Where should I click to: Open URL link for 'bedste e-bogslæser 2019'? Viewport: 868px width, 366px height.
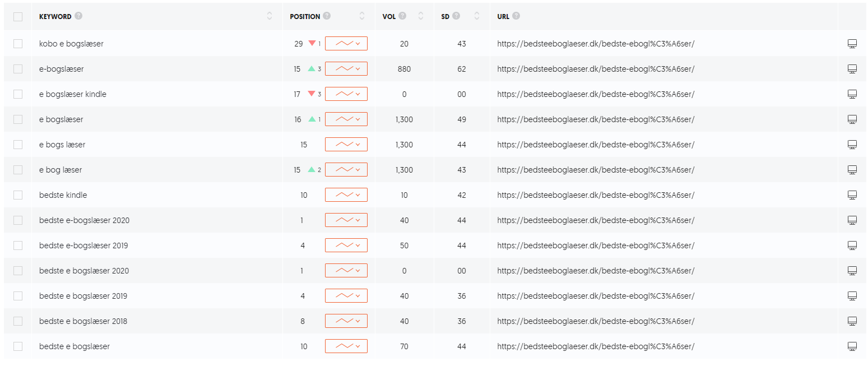click(x=596, y=245)
